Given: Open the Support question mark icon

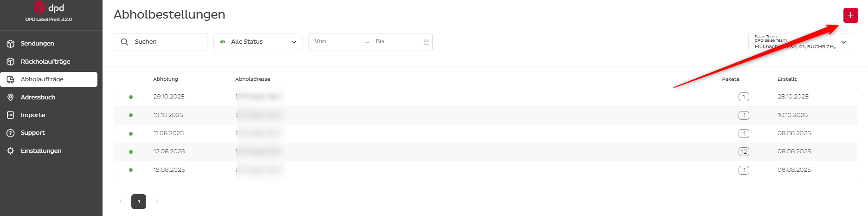Looking at the screenshot, I should click(x=11, y=133).
